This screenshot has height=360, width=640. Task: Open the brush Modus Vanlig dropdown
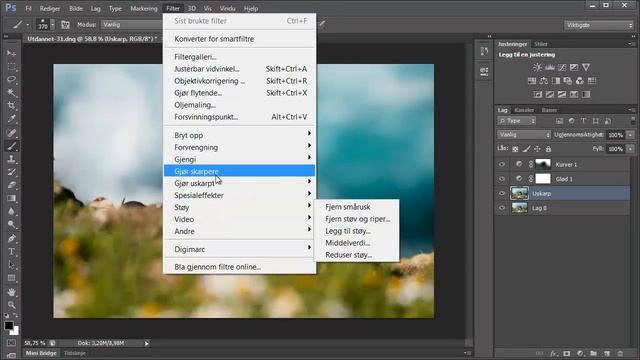(x=132, y=25)
